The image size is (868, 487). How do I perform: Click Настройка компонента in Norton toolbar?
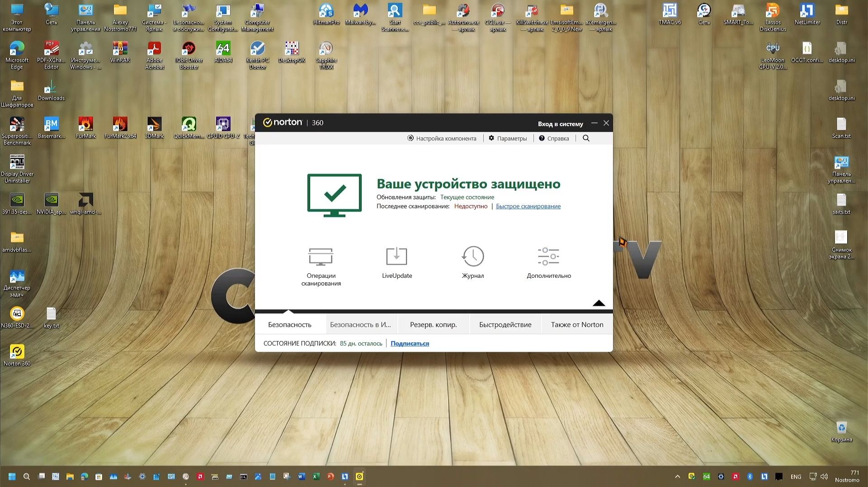click(442, 138)
